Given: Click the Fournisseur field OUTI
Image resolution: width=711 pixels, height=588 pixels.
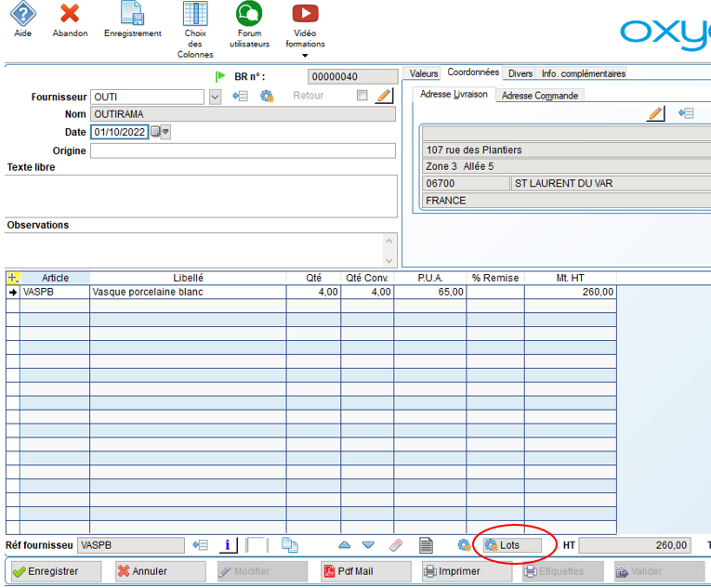Looking at the screenshot, I should tap(148, 97).
